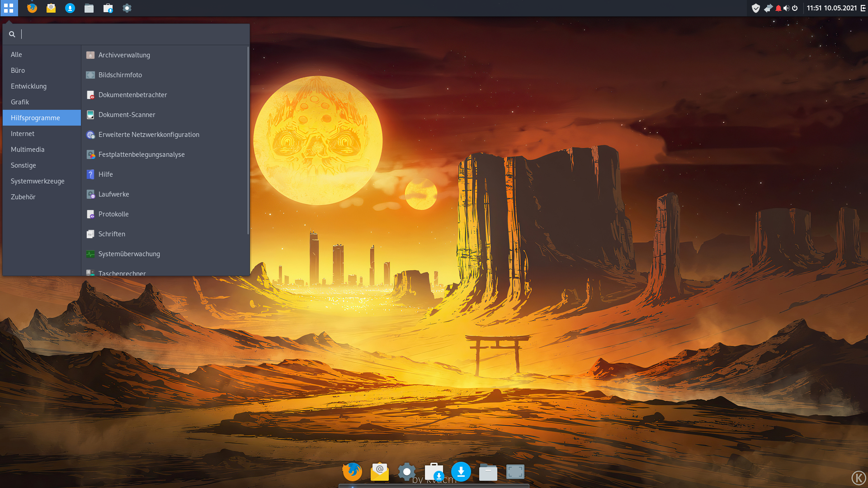Click the red notification bell in the tray

pos(778,8)
